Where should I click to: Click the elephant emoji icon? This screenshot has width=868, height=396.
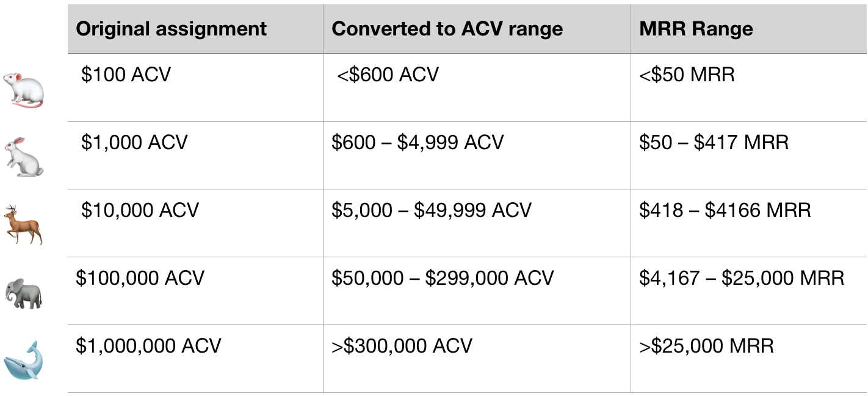pyautogui.click(x=23, y=293)
